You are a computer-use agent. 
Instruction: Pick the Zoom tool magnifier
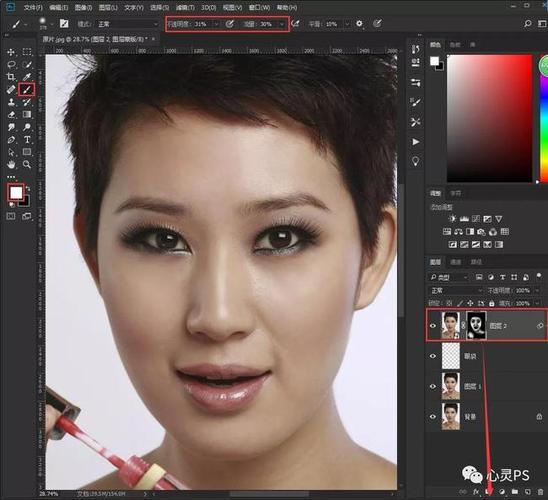coord(27,164)
